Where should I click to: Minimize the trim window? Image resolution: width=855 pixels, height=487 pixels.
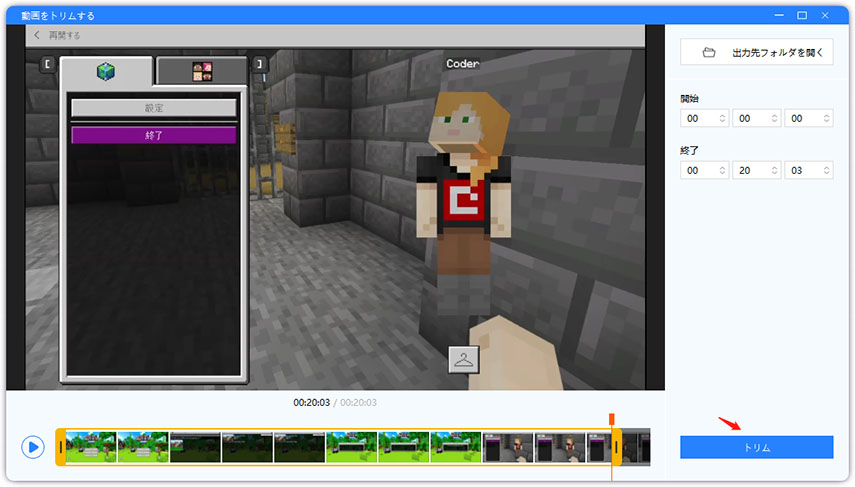point(779,15)
